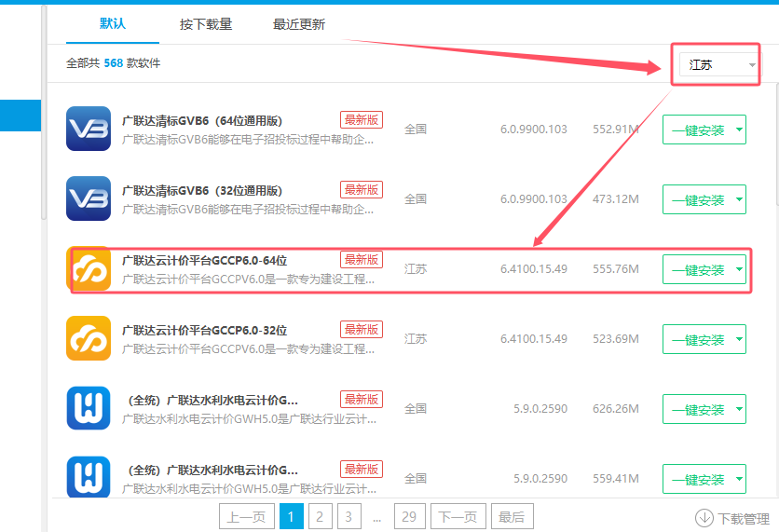Open 广联达清标GVB6（64位通用版）title
Screen dimensions: 779x532
pos(202,121)
